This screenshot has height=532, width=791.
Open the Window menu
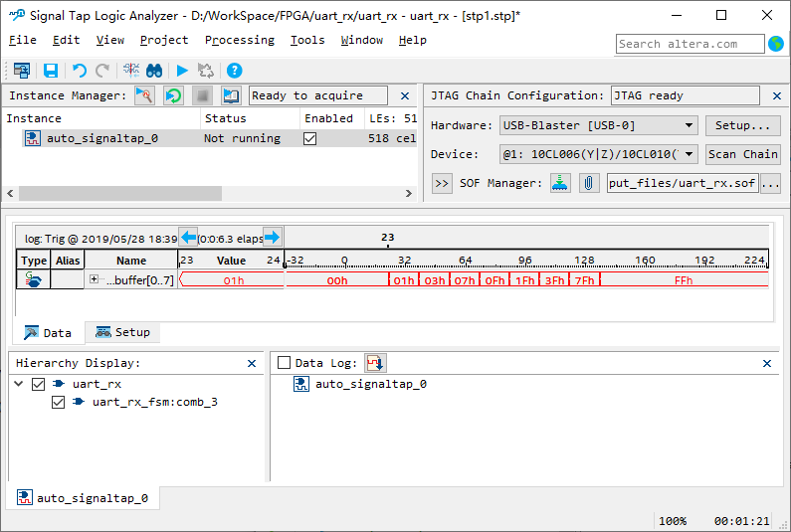(x=362, y=40)
